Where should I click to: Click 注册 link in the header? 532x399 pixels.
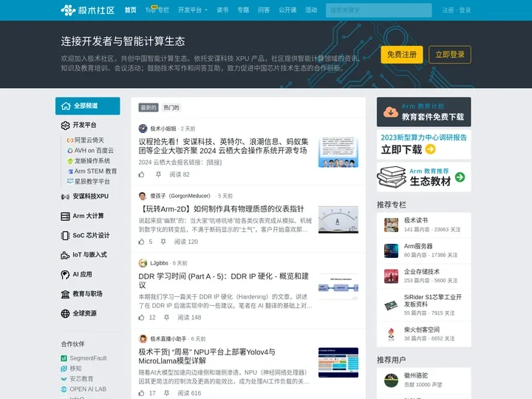click(449, 10)
